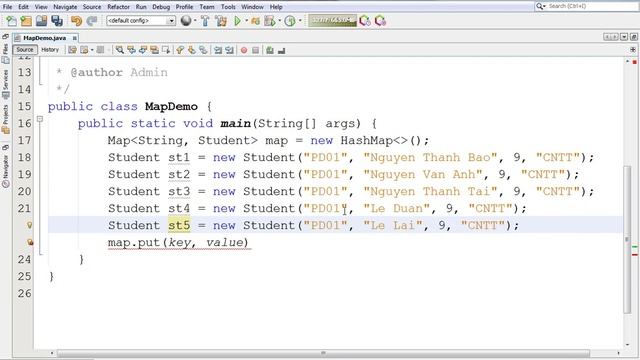640x360 pixels.
Task: Click the vertical editor scrollbar thumb
Action: pos(627,239)
